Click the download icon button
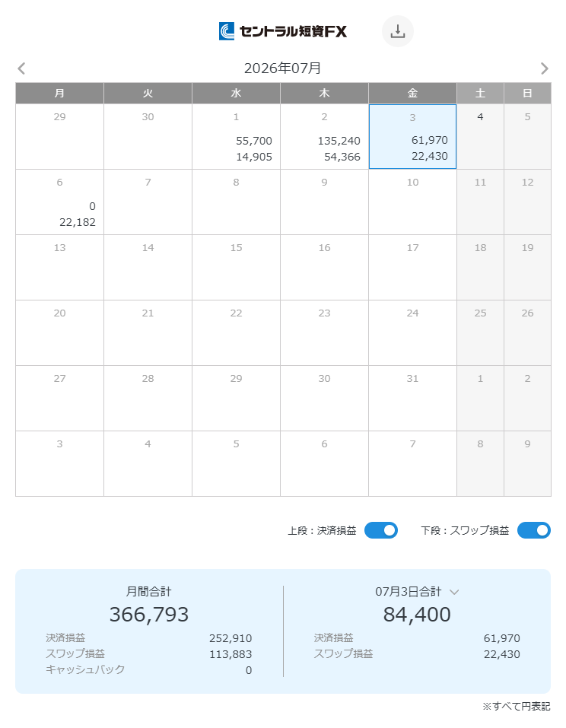566x728 pixels. pos(397,31)
